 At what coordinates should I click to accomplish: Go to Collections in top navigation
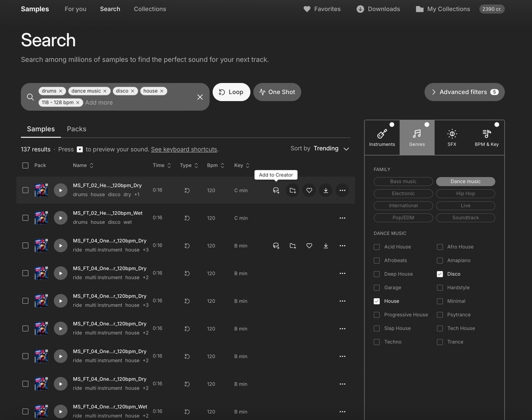pos(150,9)
